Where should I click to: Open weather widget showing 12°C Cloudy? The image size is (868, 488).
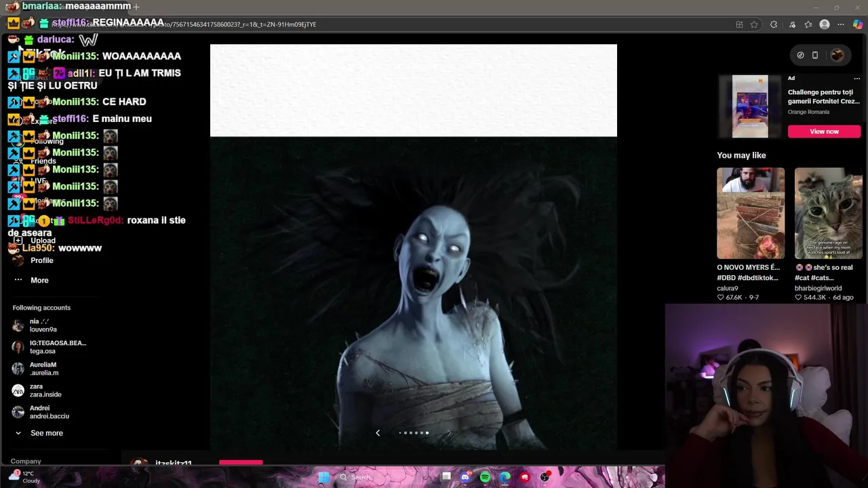pos(24,477)
